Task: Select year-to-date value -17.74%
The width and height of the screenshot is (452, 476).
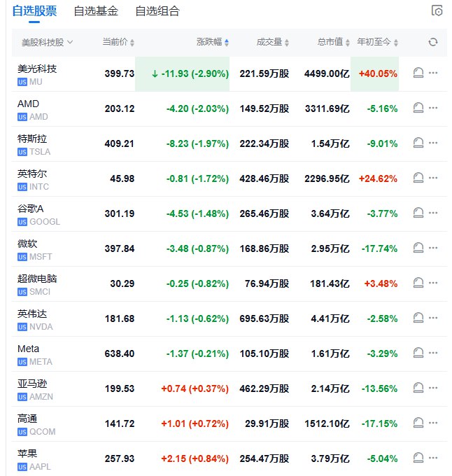Action: 379,248
